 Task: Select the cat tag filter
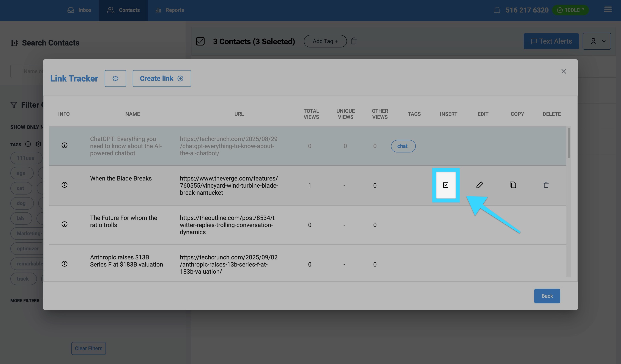pyautogui.click(x=21, y=188)
